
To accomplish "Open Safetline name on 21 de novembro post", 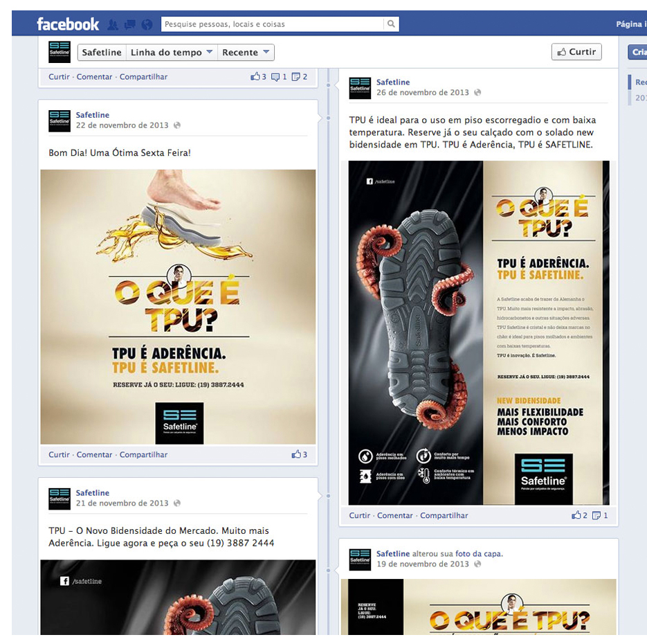I will pyautogui.click(x=93, y=493).
